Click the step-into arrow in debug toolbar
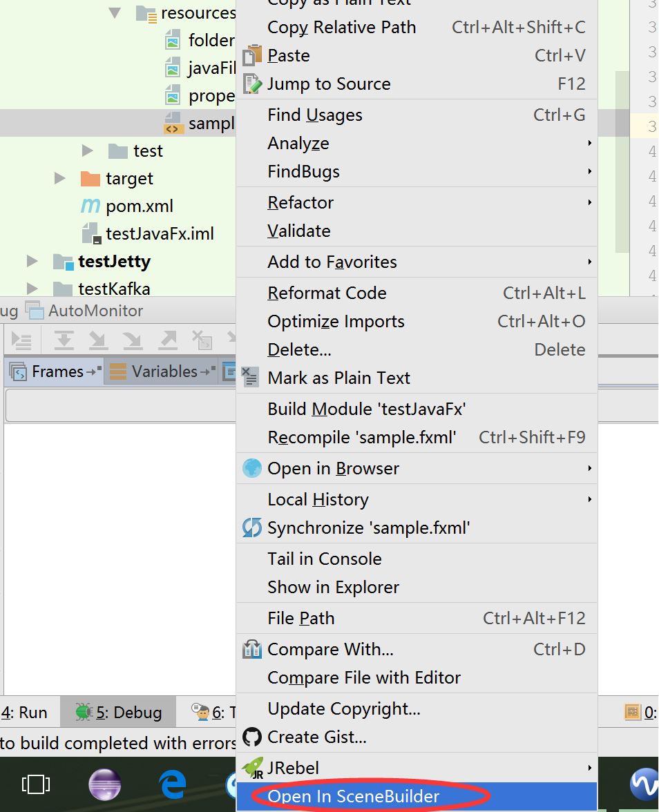 (x=98, y=340)
